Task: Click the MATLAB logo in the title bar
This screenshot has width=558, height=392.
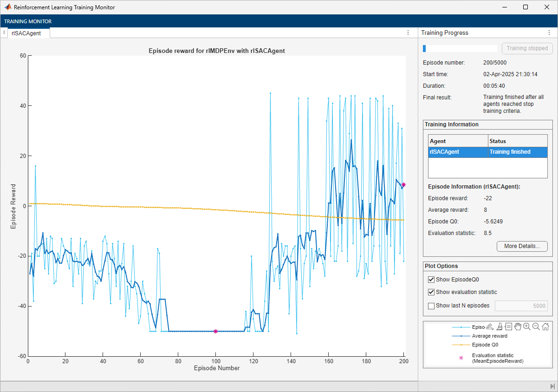Action: pyautogui.click(x=8, y=7)
